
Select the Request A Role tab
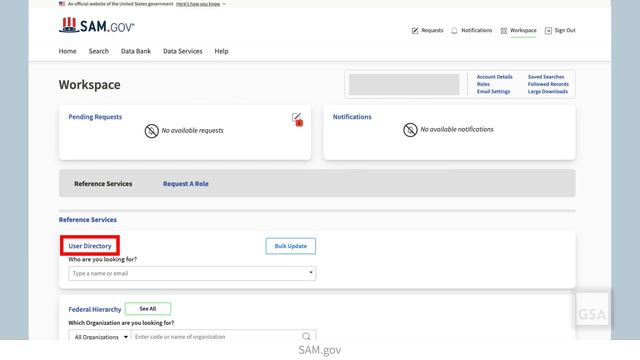coord(186,184)
